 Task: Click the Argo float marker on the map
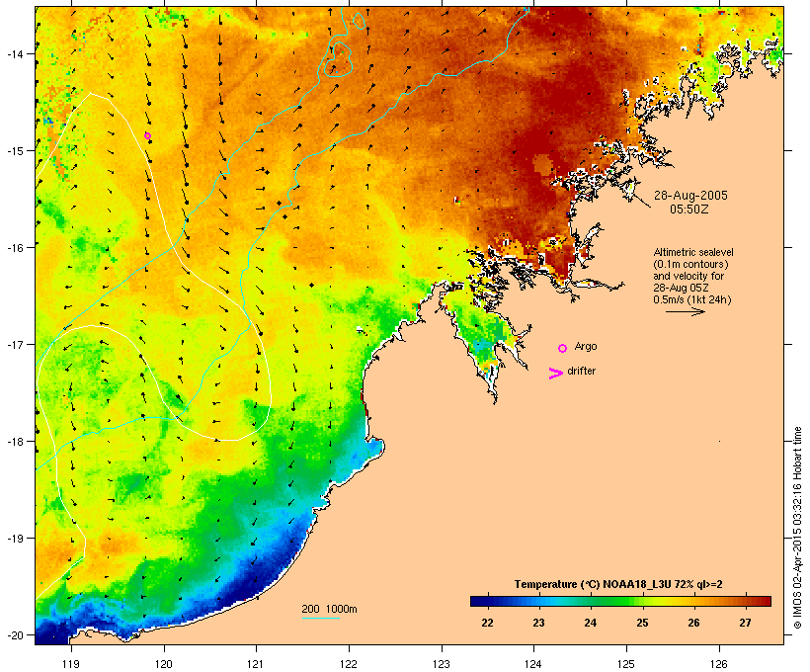pyautogui.click(x=148, y=136)
